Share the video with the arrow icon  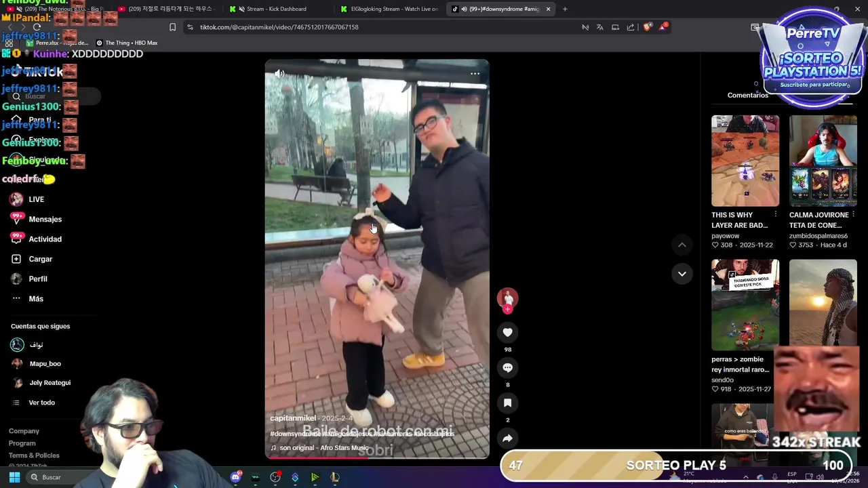click(x=507, y=438)
